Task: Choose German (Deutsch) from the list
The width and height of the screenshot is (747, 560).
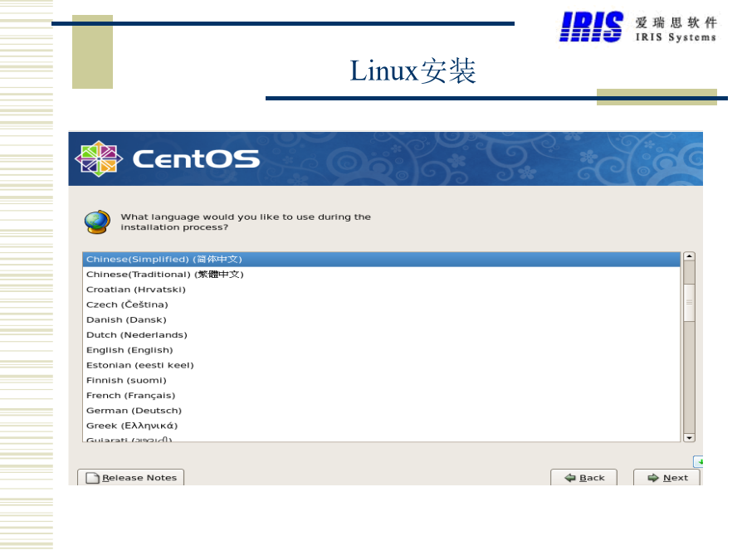Action: tap(381, 411)
